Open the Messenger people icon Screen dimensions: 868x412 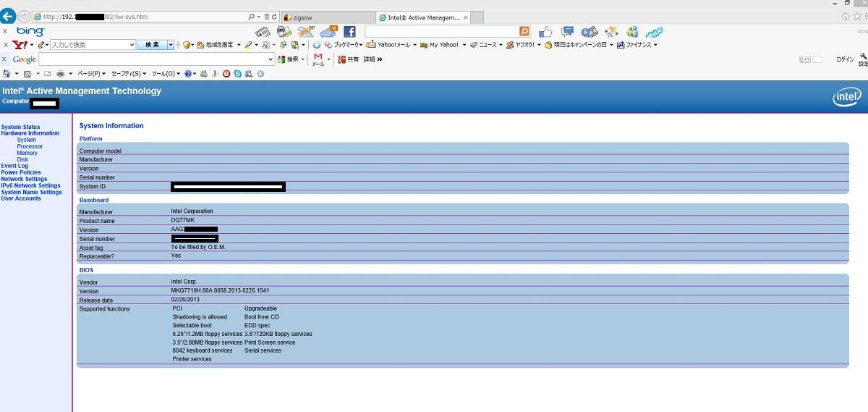pyautogui.click(x=632, y=31)
